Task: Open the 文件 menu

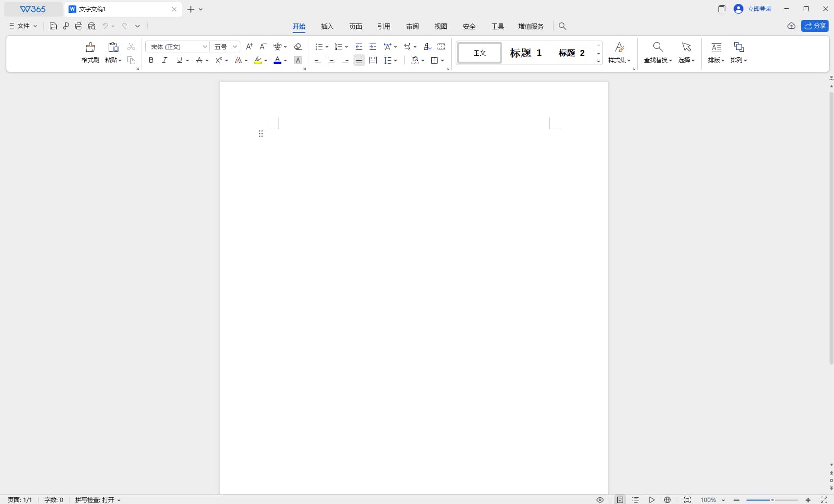Action: coord(23,26)
